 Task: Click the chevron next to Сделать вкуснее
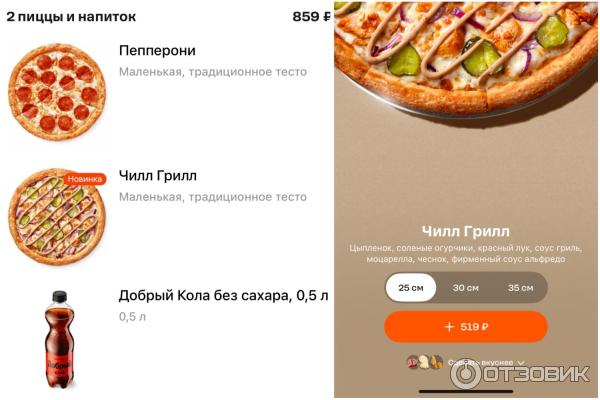pos(520,362)
